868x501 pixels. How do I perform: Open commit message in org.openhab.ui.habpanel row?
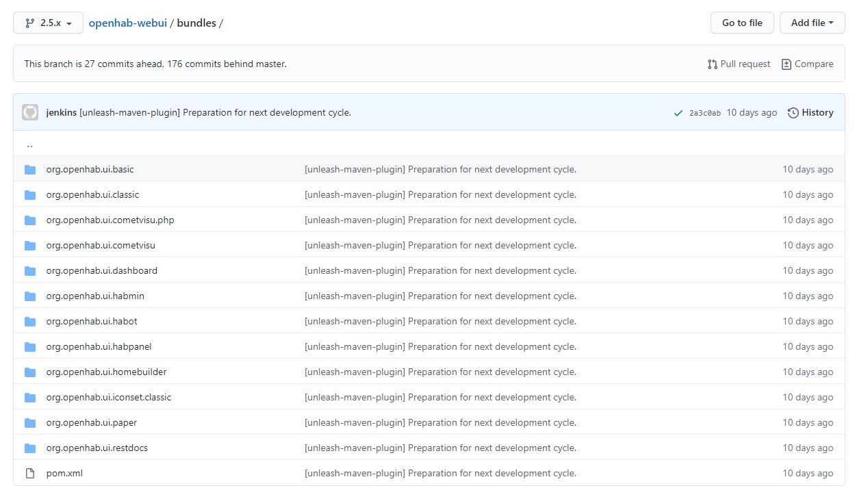click(x=440, y=346)
